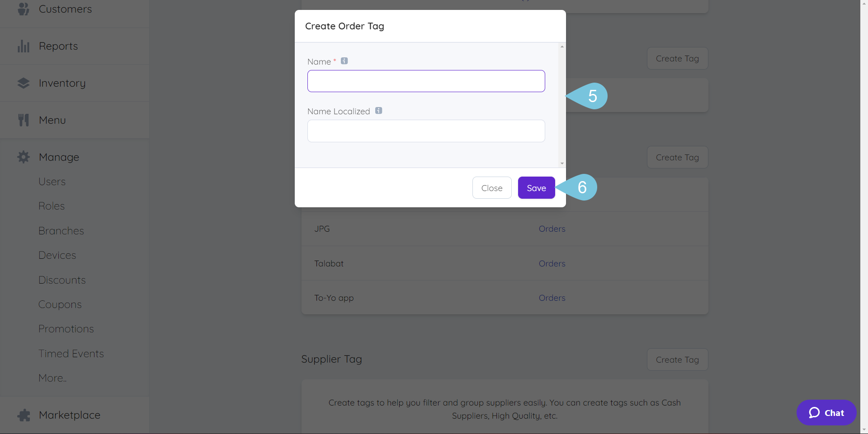Open the Chat widget
This screenshot has width=868, height=434.
click(826, 412)
